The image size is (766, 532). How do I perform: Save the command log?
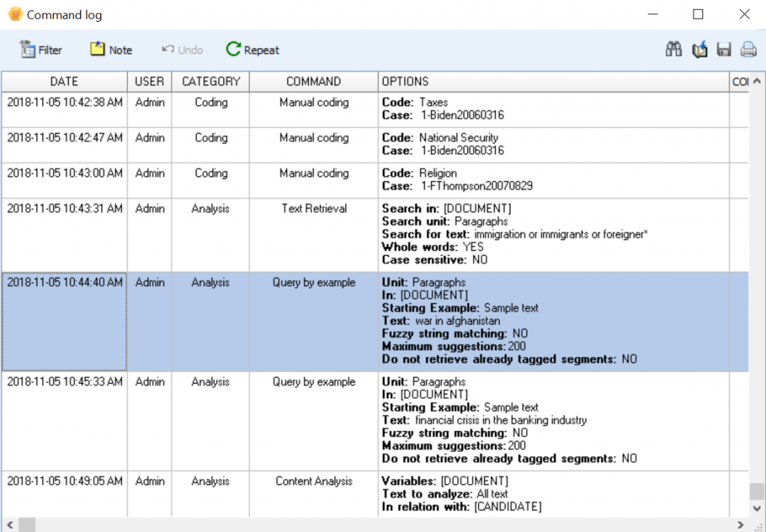tap(723, 49)
